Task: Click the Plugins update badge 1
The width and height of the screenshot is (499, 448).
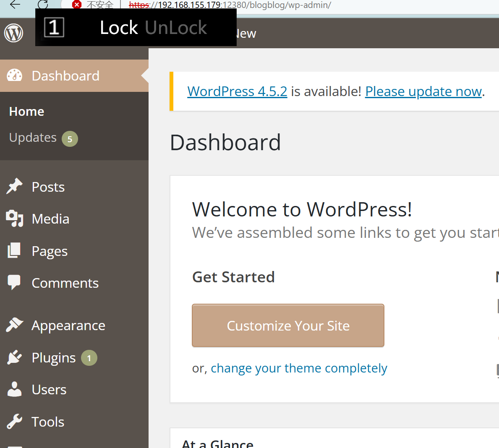Action: [x=89, y=358]
